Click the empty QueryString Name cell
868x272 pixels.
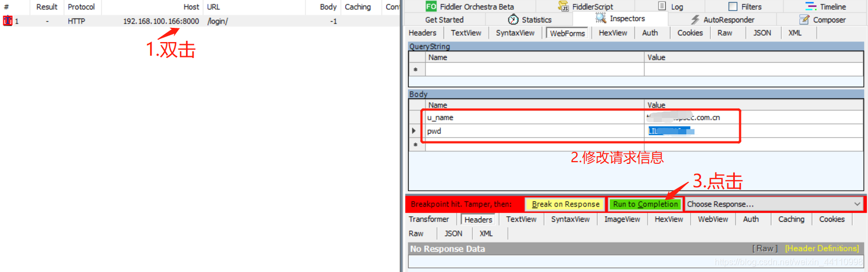point(535,69)
